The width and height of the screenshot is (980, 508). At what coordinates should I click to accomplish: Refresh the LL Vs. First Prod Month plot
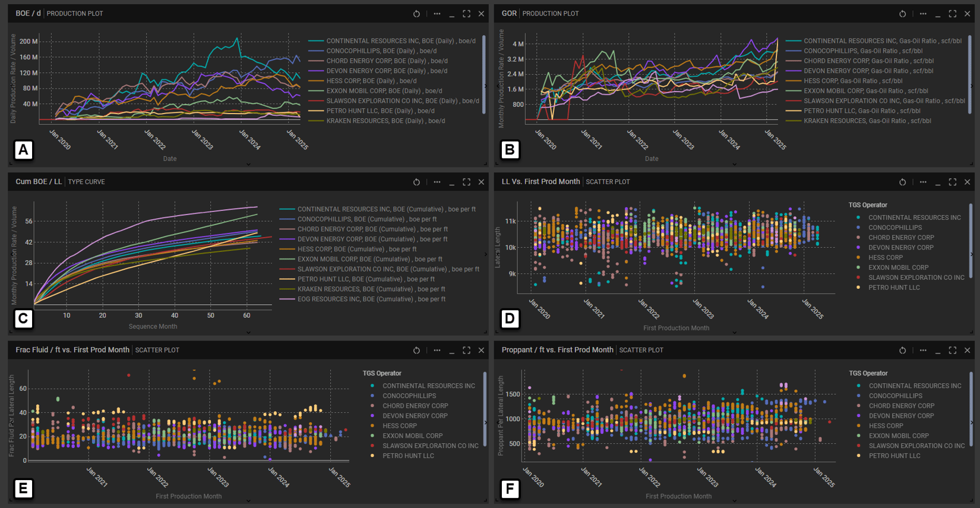click(x=902, y=182)
